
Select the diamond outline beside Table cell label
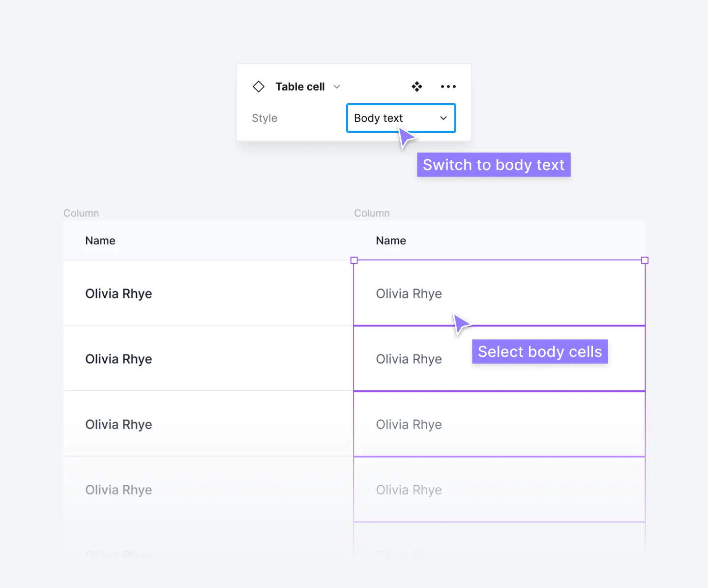tap(259, 87)
